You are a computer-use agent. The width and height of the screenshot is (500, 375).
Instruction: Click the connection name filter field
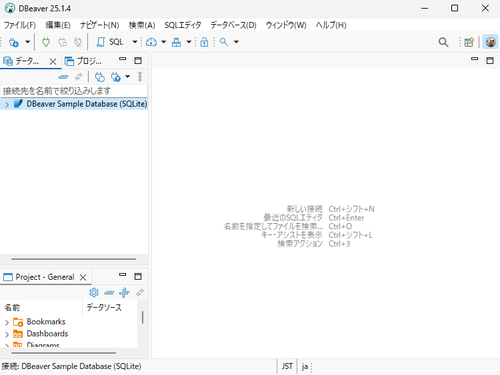coord(74,91)
